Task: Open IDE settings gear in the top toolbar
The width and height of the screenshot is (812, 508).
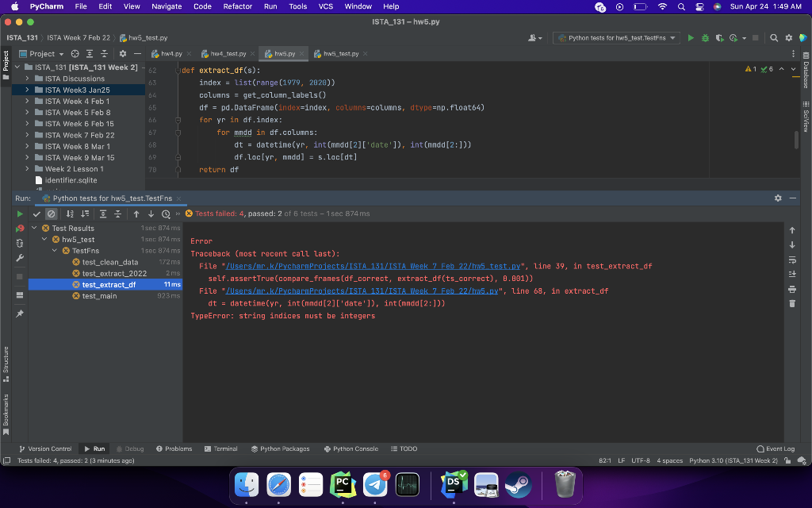Action: [789, 38]
